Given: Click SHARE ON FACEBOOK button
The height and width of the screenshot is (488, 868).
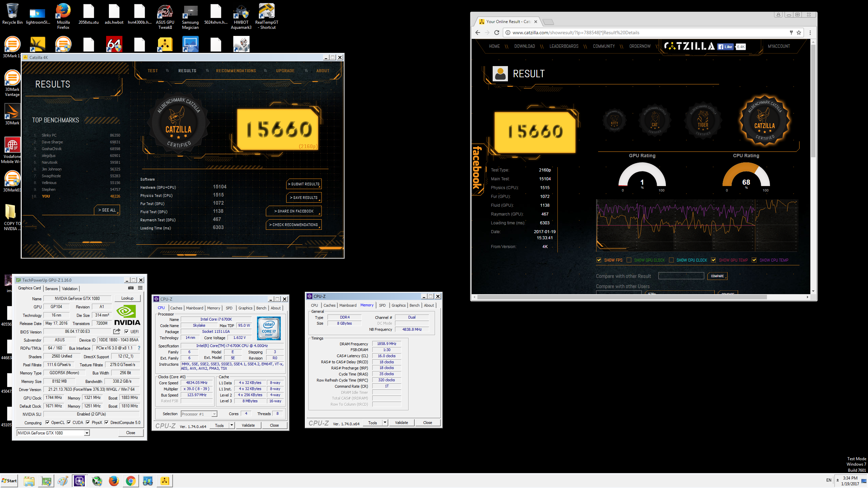Looking at the screenshot, I should 294,211.
